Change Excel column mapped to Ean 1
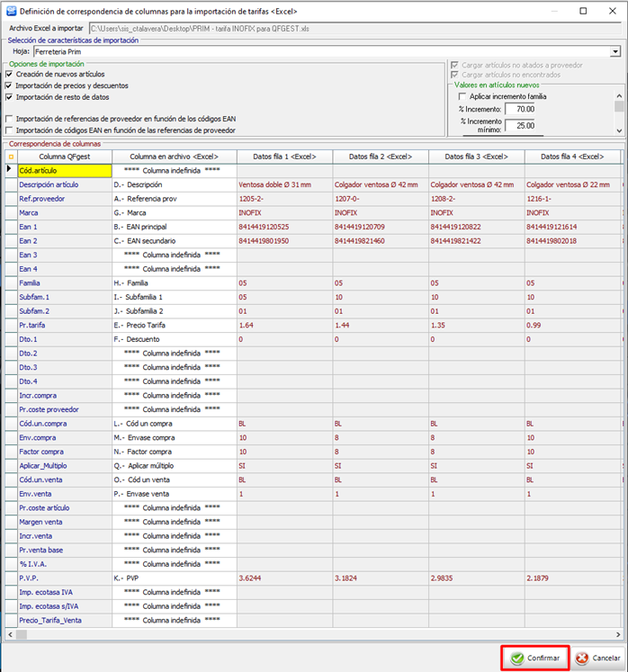Image resolution: width=628 pixels, height=672 pixels. [175, 227]
